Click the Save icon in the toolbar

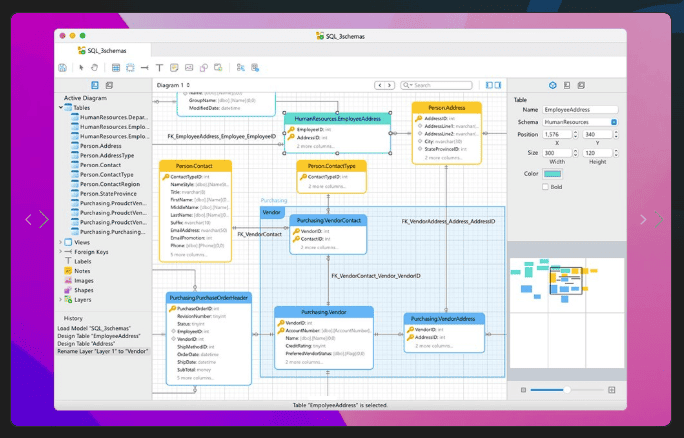[62, 68]
